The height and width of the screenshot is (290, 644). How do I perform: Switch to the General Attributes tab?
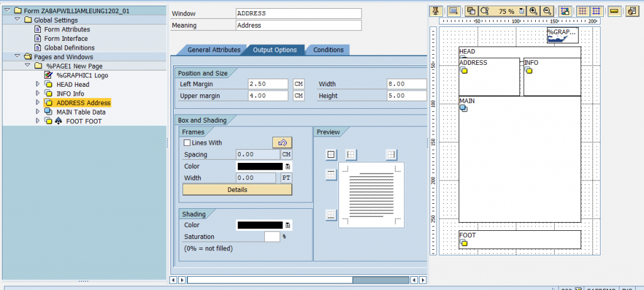tap(214, 50)
